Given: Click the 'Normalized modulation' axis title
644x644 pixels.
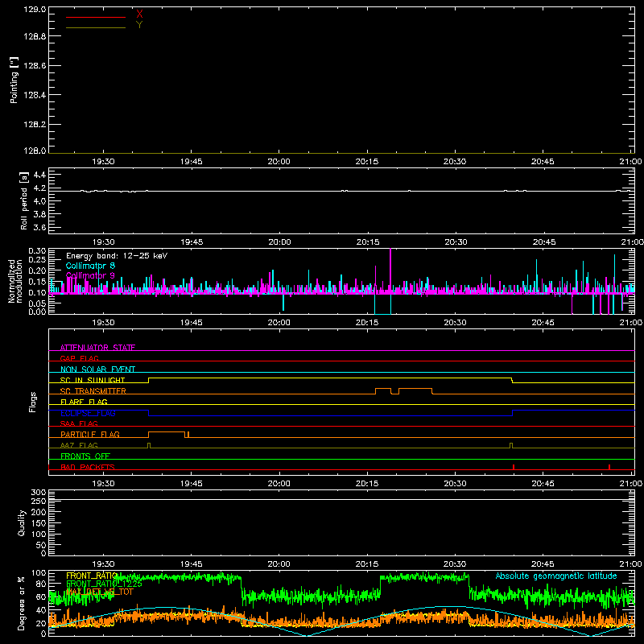Looking at the screenshot, I should point(14,281).
